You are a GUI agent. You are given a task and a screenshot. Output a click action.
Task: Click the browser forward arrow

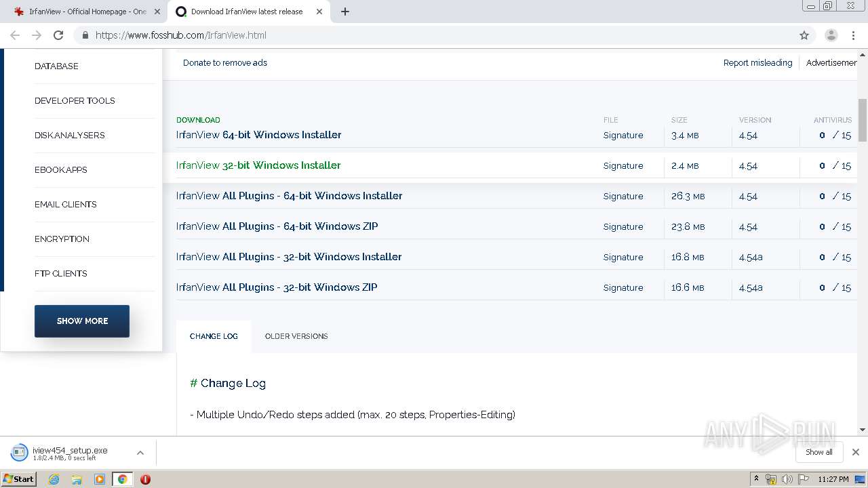(37, 35)
